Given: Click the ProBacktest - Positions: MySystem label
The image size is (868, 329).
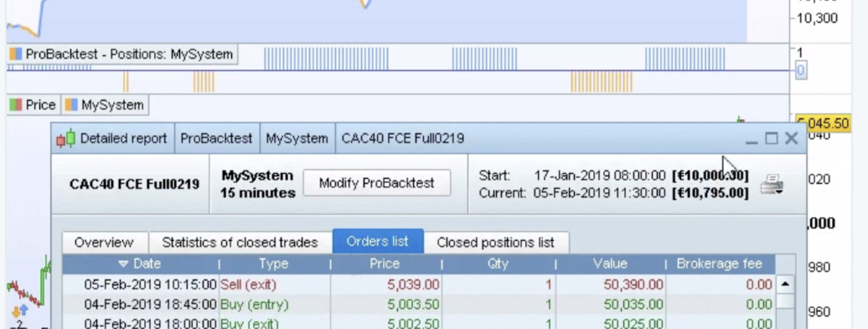Looking at the screenshot, I should pyautogui.click(x=122, y=54).
